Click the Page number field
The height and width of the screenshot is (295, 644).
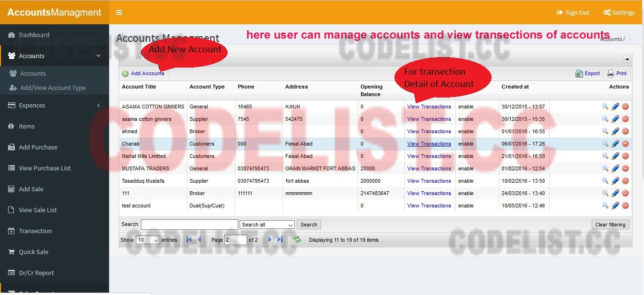click(235, 240)
